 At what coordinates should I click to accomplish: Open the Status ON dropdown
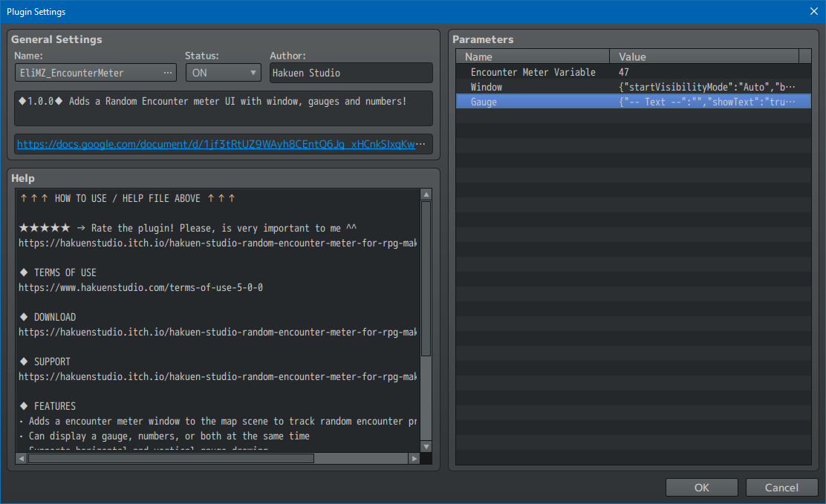[x=224, y=73]
